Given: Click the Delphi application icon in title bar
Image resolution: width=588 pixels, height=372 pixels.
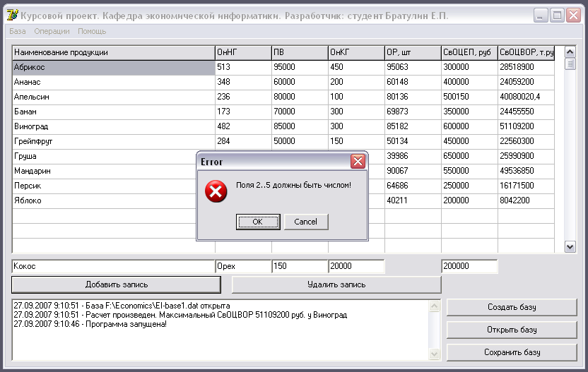Looking at the screenshot, I should [x=13, y=16].
